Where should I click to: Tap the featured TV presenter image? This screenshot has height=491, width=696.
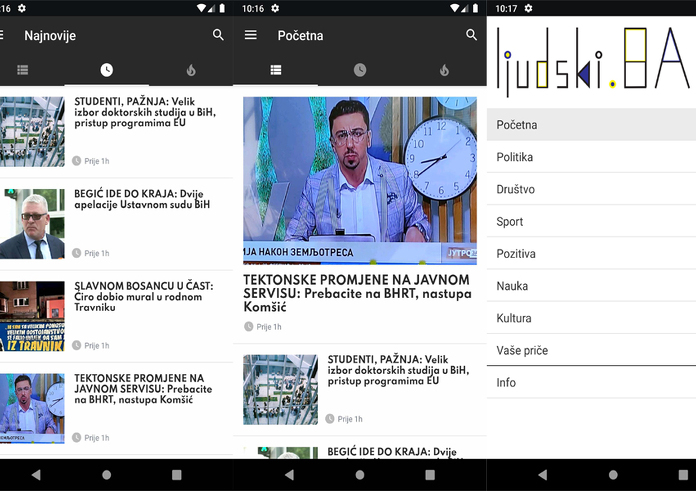[x=360, y=181]
